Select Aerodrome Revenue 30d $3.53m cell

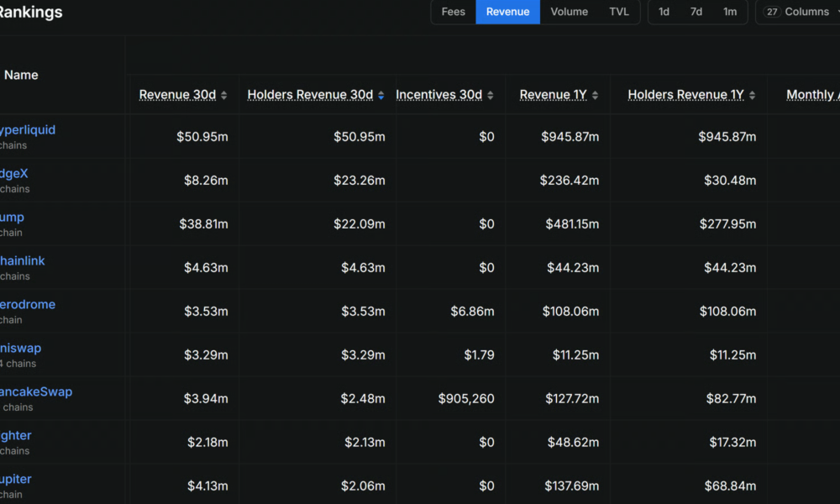206,311
